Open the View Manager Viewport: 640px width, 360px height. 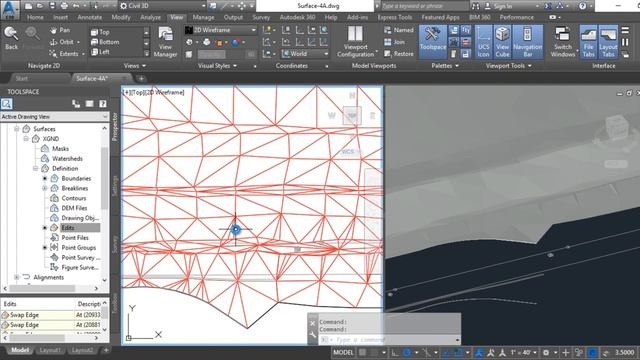pyautogui.click(x=165, y=42)
